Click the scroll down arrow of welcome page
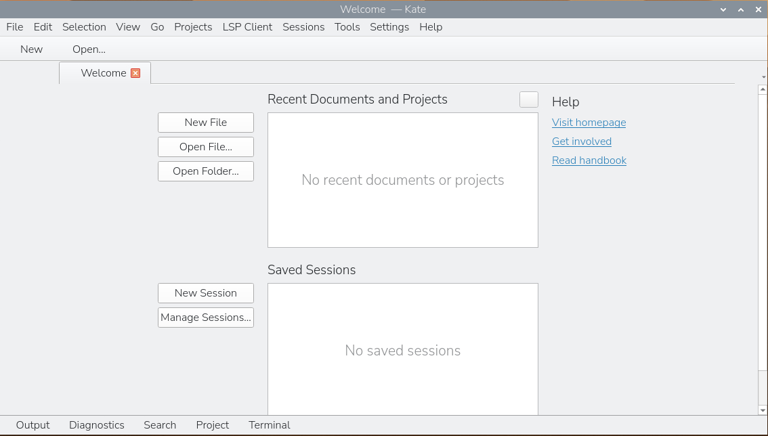This screenshot has height=436, width=768. point(763,410)
